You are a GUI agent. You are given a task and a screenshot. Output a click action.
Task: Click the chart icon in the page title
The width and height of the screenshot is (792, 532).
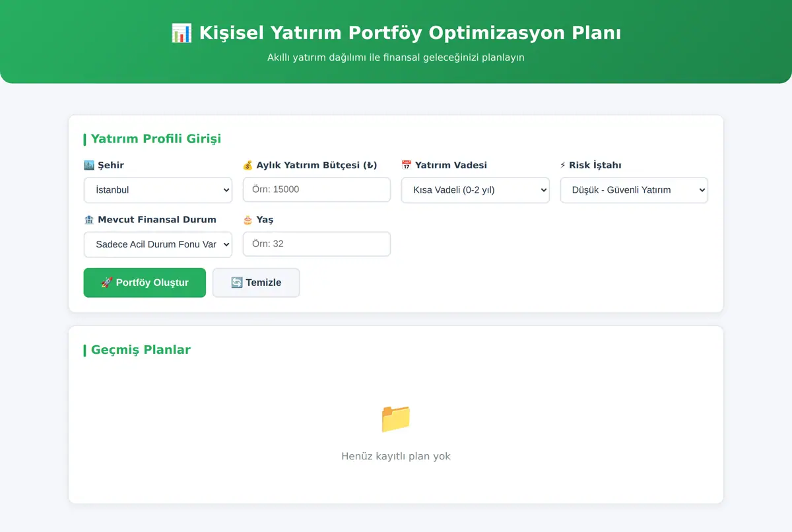(x=181, y=33)
